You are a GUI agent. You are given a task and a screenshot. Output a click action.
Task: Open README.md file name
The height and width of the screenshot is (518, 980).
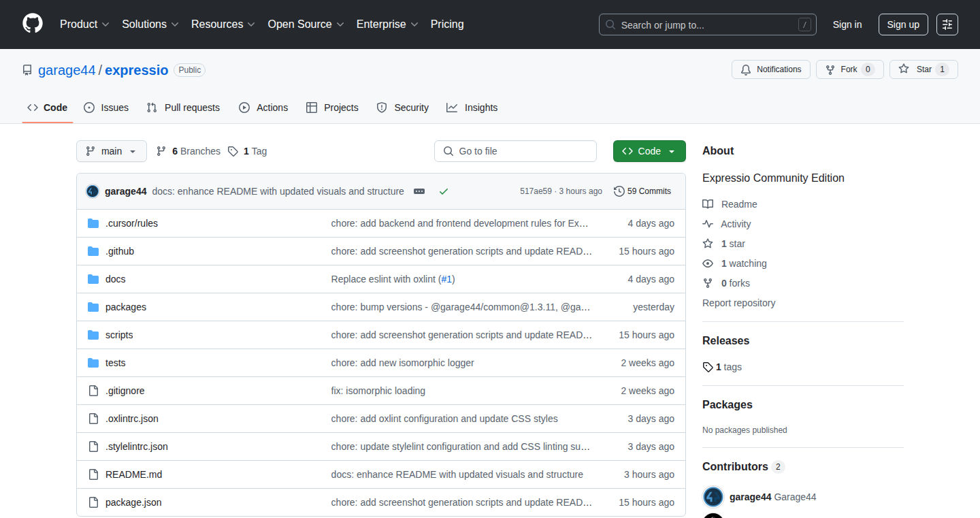pyautogui.click(x=133, y=474)
